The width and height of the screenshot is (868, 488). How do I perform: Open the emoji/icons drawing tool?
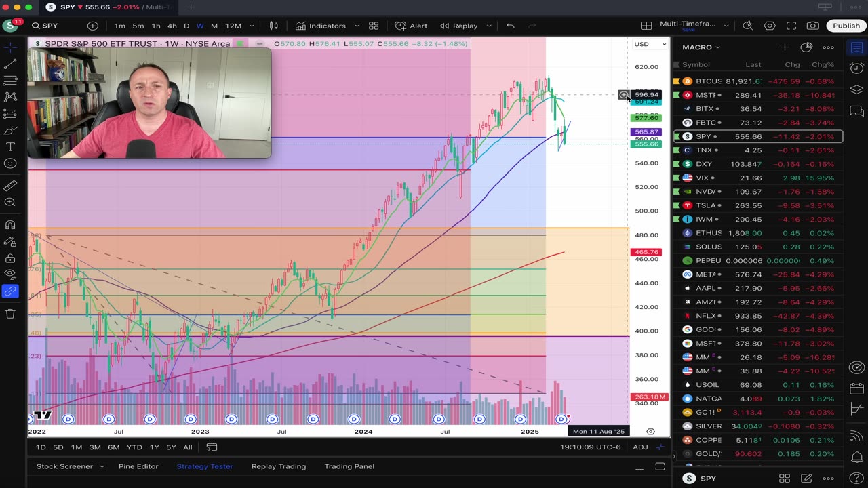pyautogui.click(x=10, y=163)
